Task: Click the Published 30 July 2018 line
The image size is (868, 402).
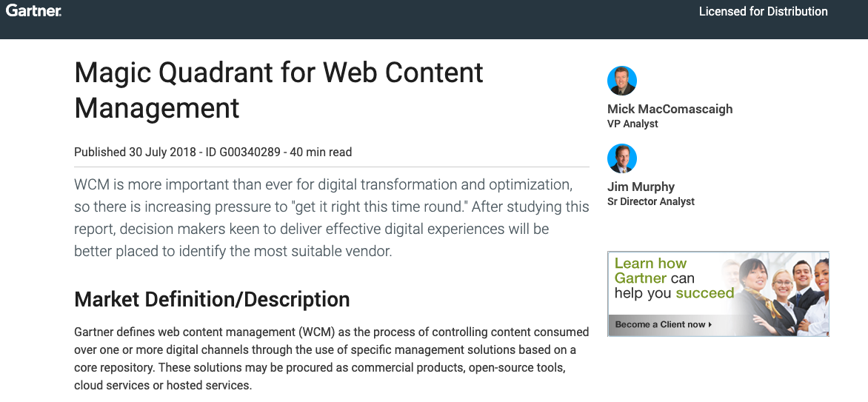Action: [x=213, y=153]
